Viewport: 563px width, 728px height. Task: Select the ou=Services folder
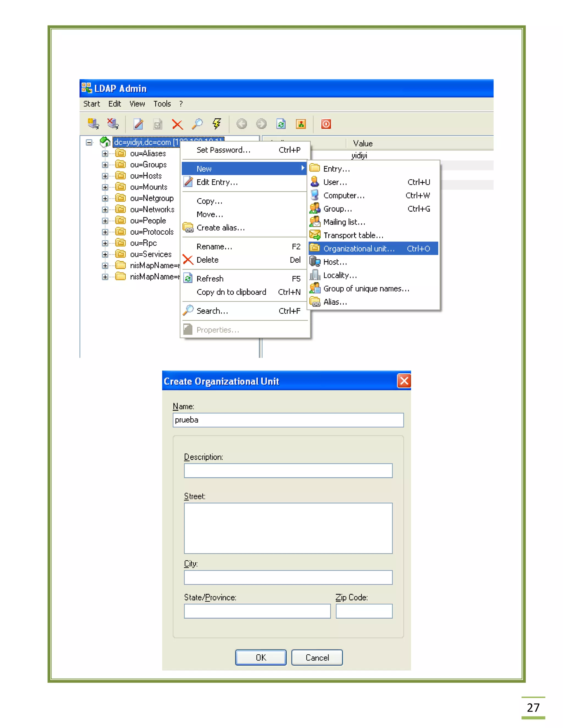150,254
